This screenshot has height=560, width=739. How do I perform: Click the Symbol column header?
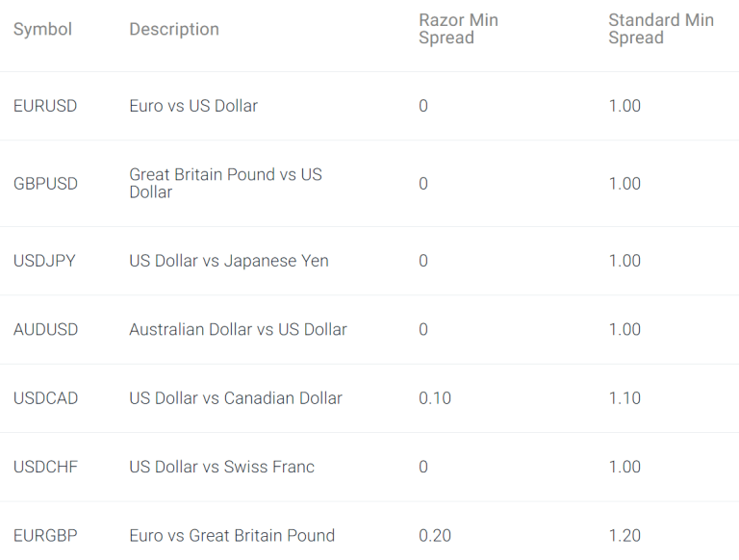coord(42,30)
